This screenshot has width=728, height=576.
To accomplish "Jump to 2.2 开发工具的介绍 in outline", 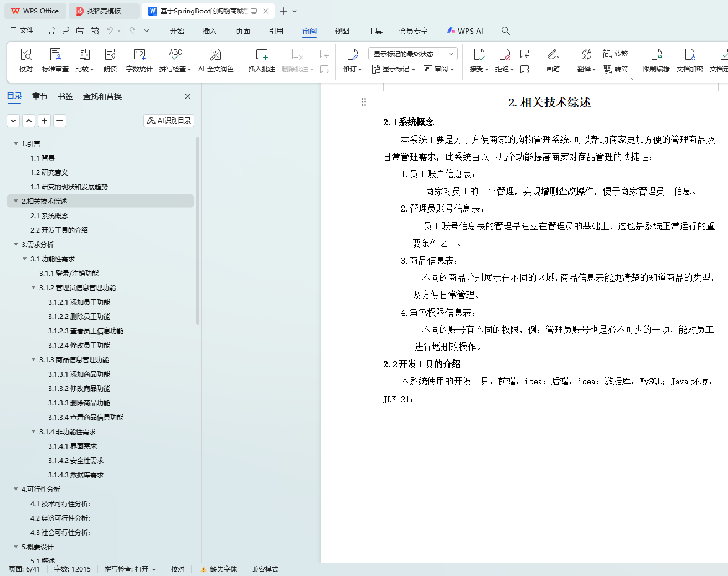I will pyautogui.click(x=59, y=230).
